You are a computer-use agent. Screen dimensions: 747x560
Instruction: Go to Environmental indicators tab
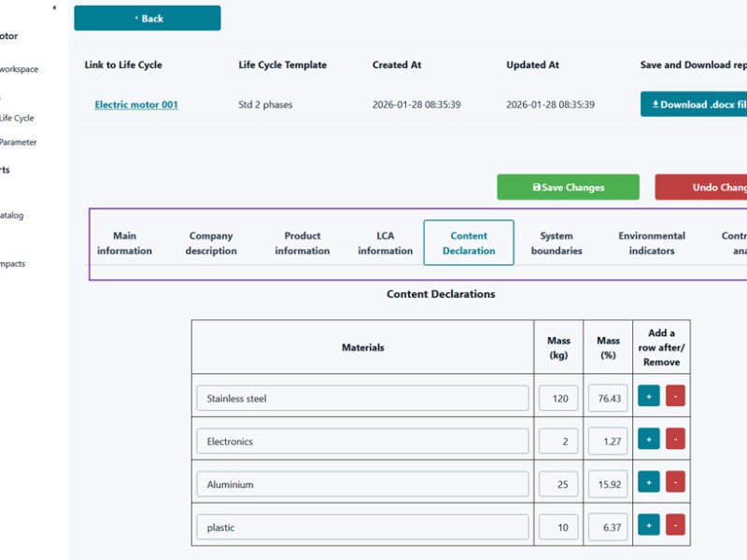651,243
